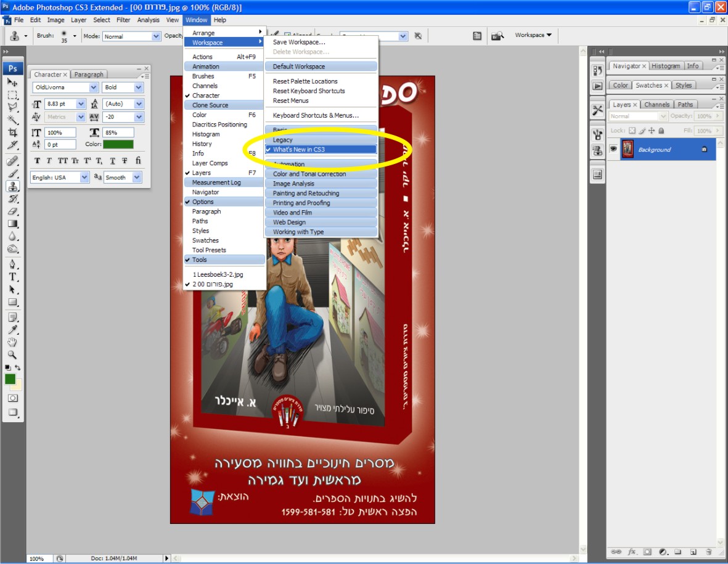Select the Magic Wand tool
The width and height of the screenshot is (728, 564).
pyautogui.click(x=12, y=120)
